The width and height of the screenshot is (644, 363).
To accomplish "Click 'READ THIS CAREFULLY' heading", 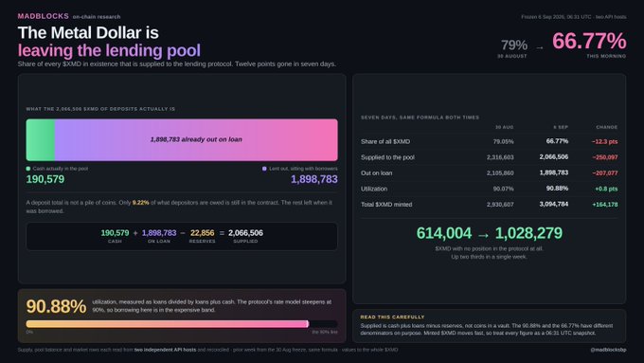I will [x=392, y=317].
